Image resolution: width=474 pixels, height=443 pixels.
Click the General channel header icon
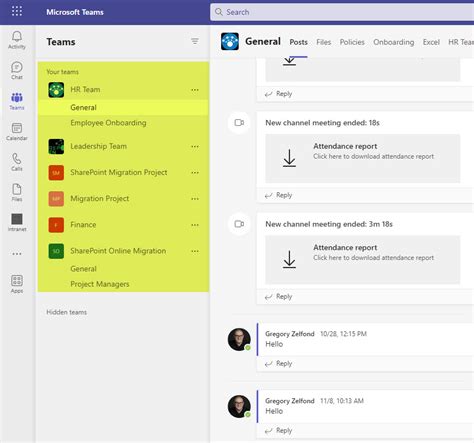pyautogui.click(x=230, y=41)
